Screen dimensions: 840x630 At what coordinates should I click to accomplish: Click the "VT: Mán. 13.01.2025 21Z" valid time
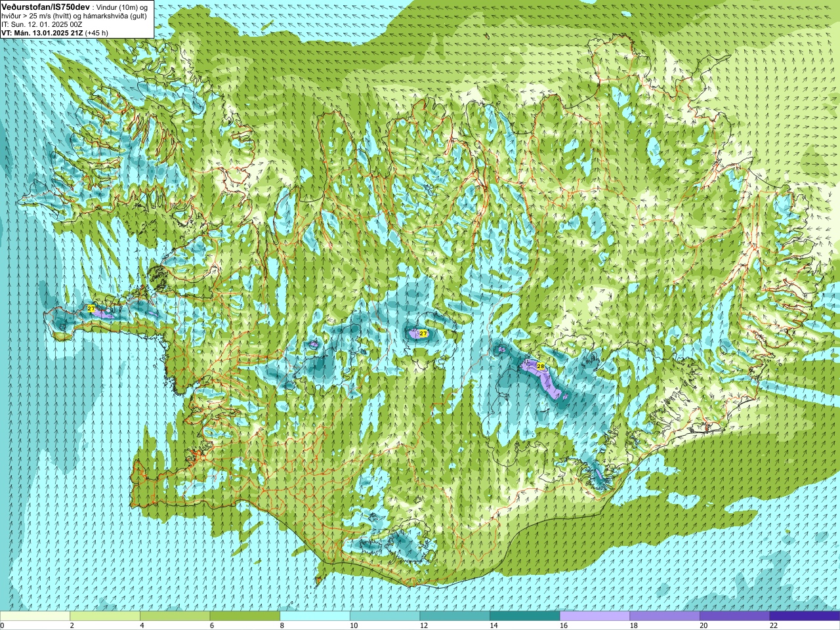(42, 33)
